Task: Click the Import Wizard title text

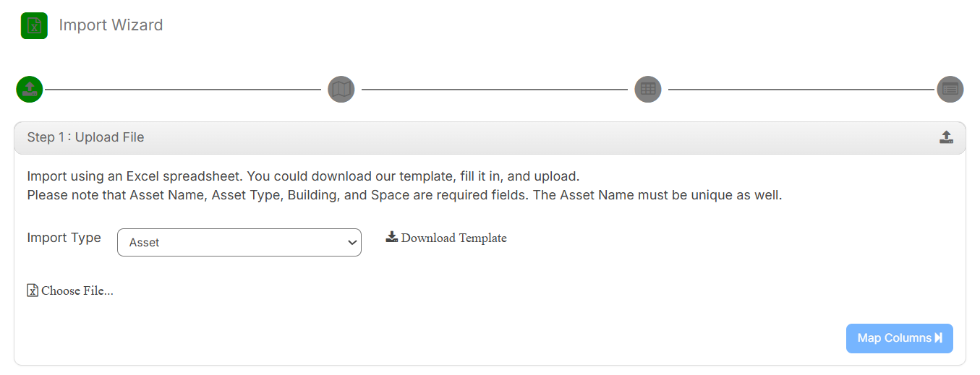Action: [x=111, y=25]
